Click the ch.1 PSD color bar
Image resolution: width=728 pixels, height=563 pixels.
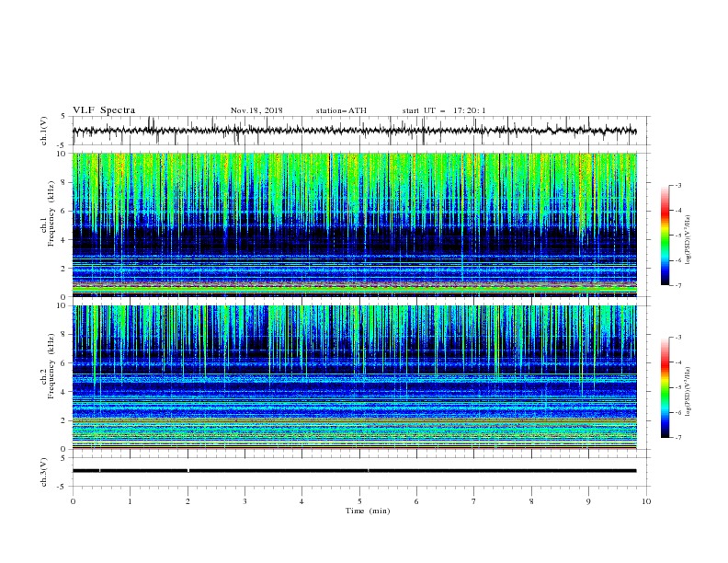click(x=665, y=236)
